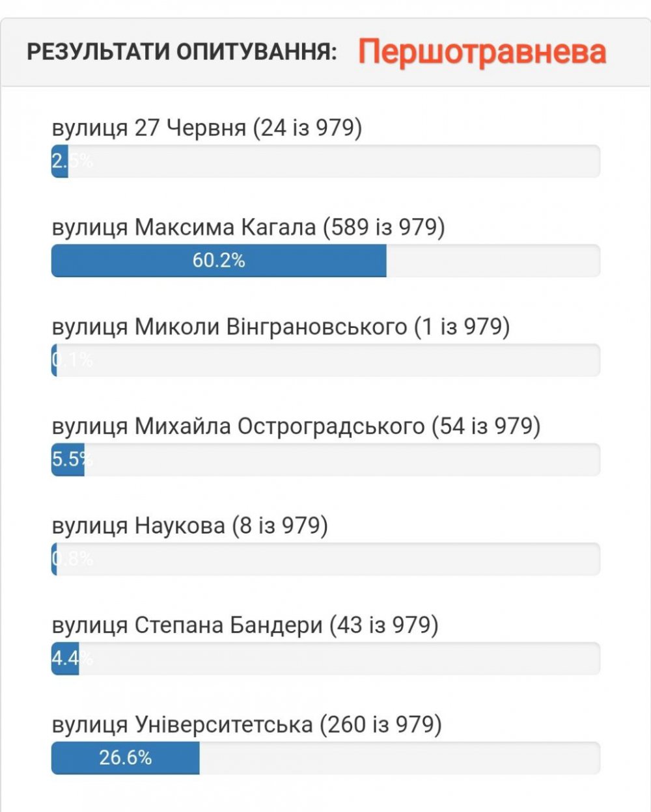Image resolution: width=651 pixels, height=812 pixels.
Task: Click the 60.2% percentage text
Action: pos(219,261)
